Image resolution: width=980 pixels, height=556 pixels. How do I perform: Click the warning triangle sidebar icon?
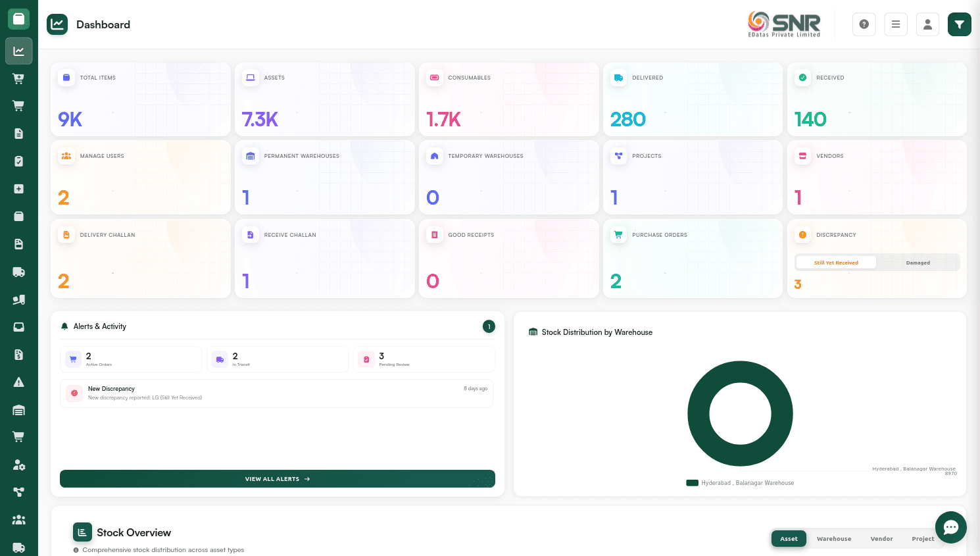pos(18,382)
